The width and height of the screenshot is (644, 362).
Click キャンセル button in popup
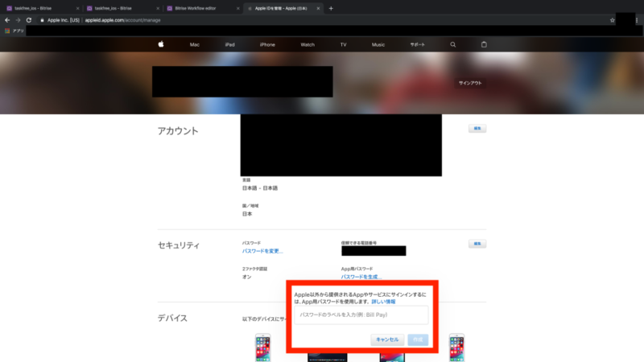pyautogui.click(x=387, y=339)
